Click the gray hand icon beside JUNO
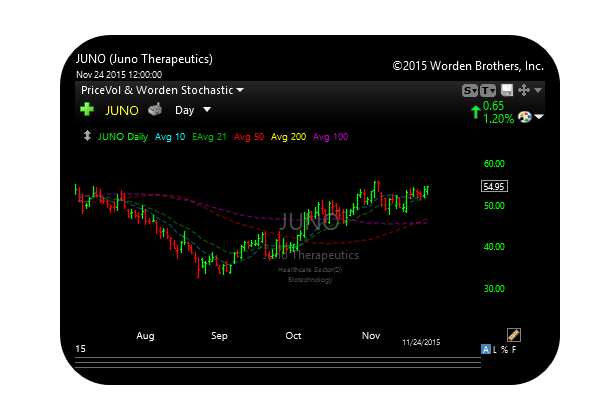 [154, 110]
